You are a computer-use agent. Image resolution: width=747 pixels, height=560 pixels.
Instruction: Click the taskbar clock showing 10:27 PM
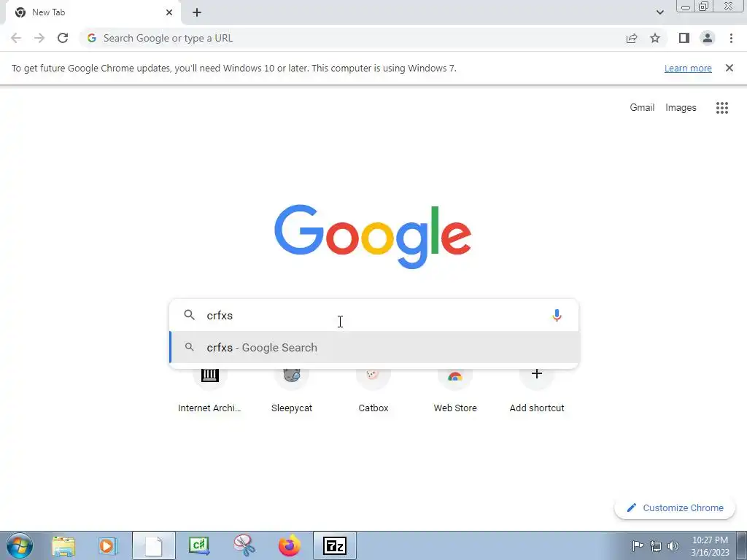(x=710, y=546)
